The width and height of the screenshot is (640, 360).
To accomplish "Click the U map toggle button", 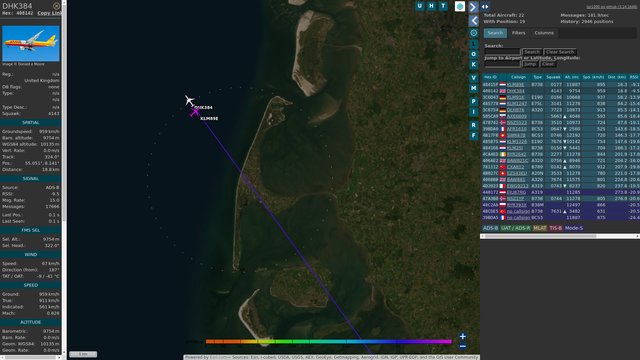I will pos(420,6).
